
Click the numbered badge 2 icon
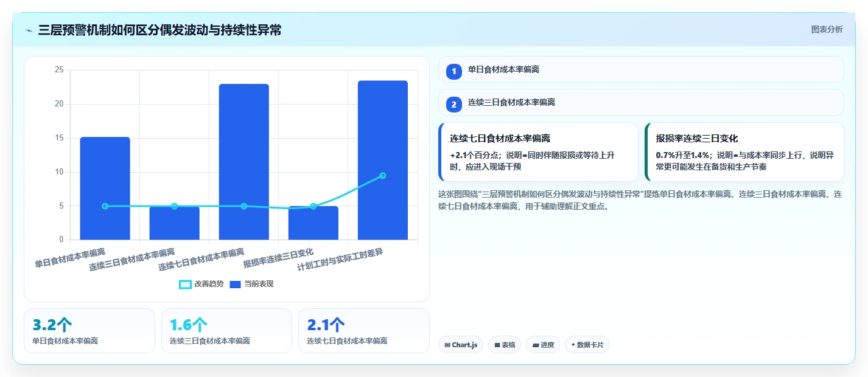click(453, 105)
